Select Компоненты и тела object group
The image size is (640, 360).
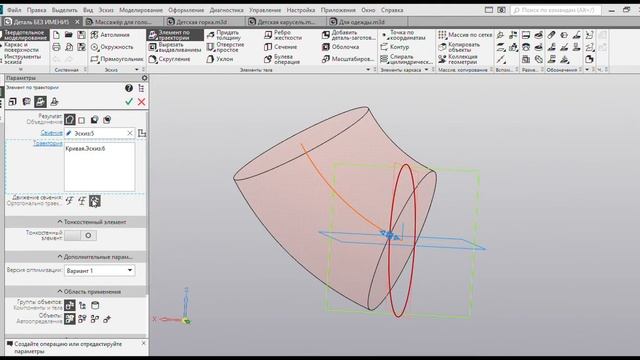[70, 305]
